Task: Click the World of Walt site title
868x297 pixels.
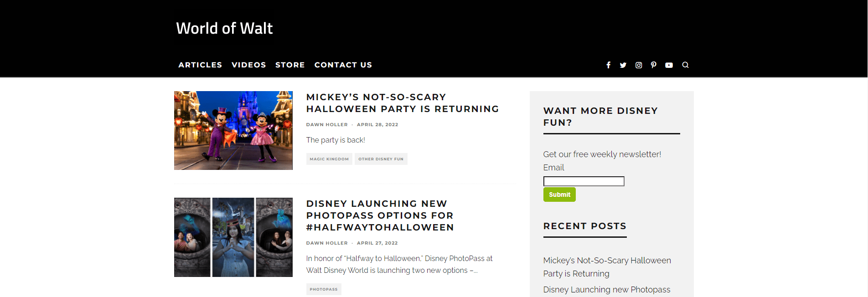Action: click(x=224, y=28)
